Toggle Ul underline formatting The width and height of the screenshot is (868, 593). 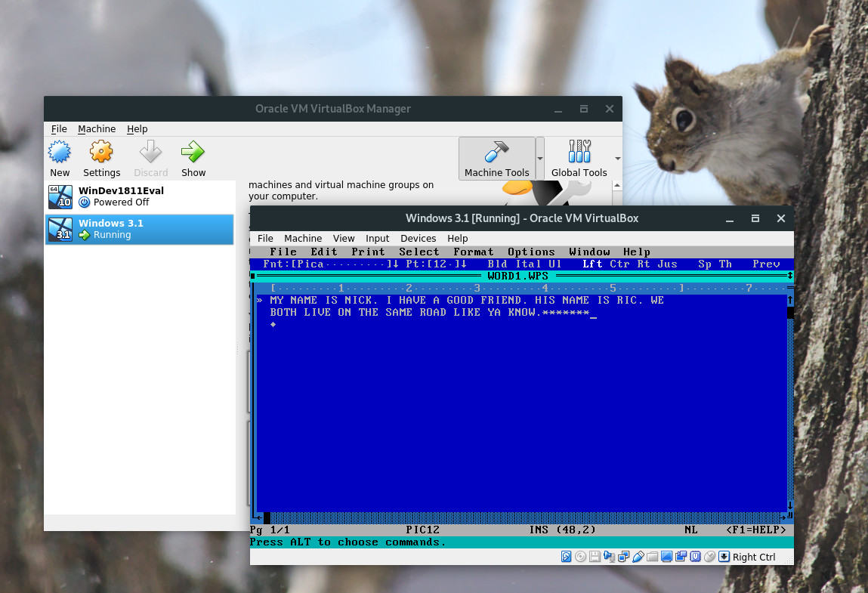pos(555,264)
